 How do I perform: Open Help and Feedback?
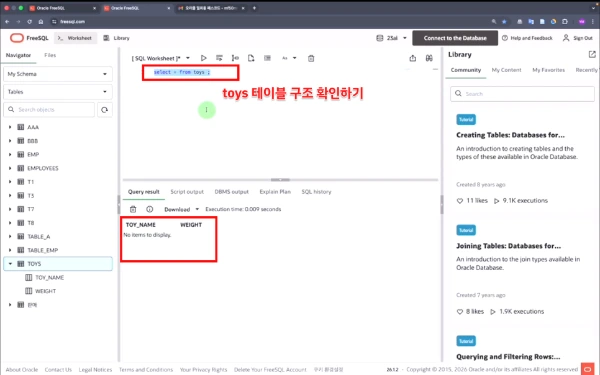(x=527, y=38)
